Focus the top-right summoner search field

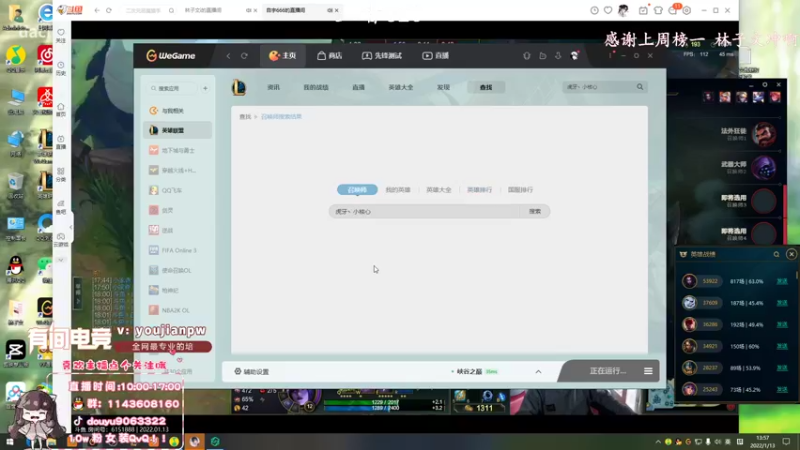click(599, 87)
